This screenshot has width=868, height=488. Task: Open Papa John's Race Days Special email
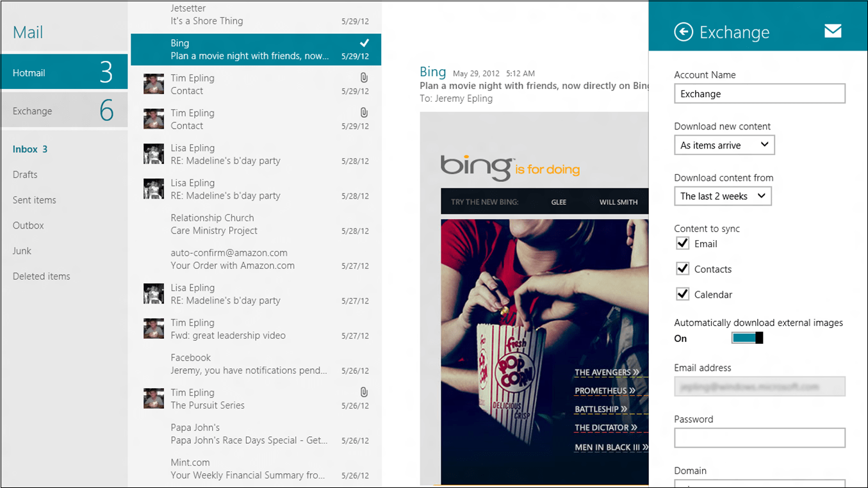point(256,434)
